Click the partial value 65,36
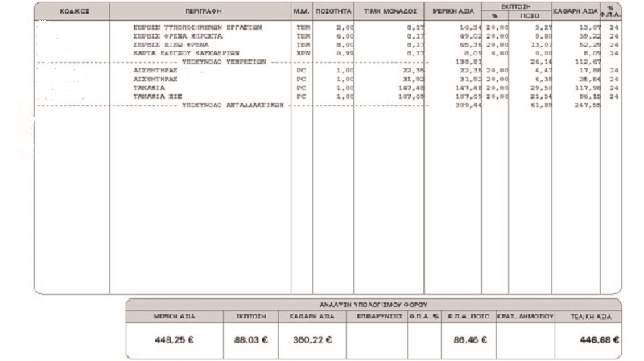Screen dimensions: 644x361 (x=470, y=45)
